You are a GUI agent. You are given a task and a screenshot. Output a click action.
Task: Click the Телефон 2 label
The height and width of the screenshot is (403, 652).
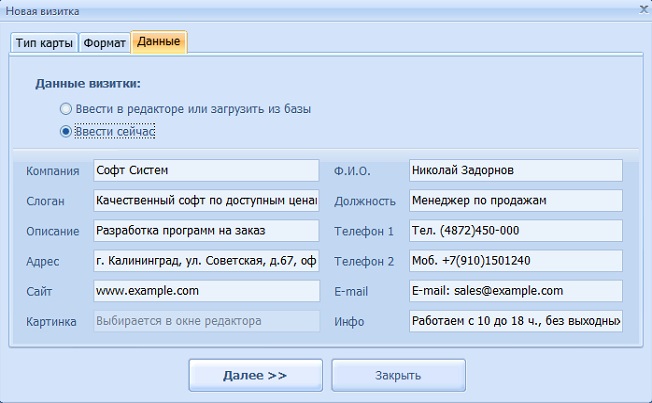[364, 262]
